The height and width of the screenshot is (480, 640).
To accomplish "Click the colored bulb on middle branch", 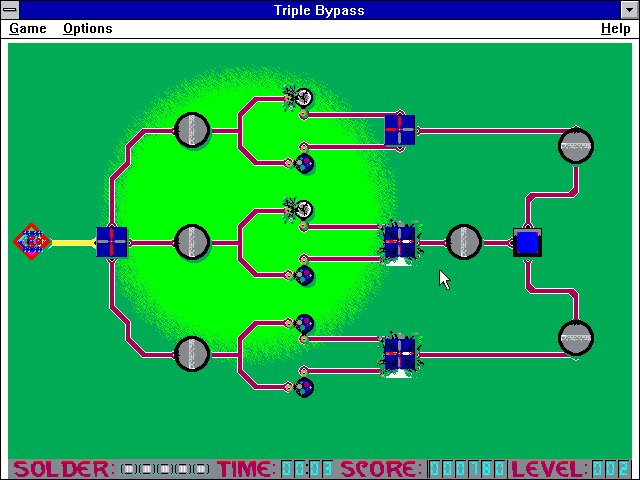I will (304, 276).
